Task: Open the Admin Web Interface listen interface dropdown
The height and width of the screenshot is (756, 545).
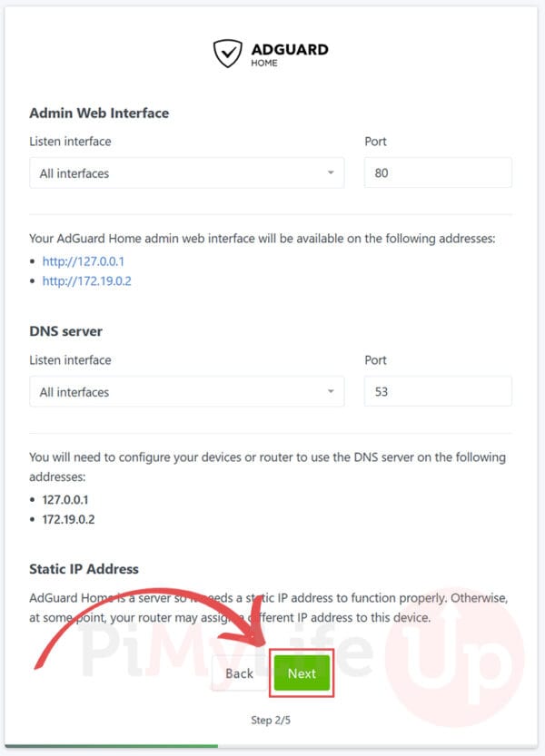Action: tap(186, 172)
